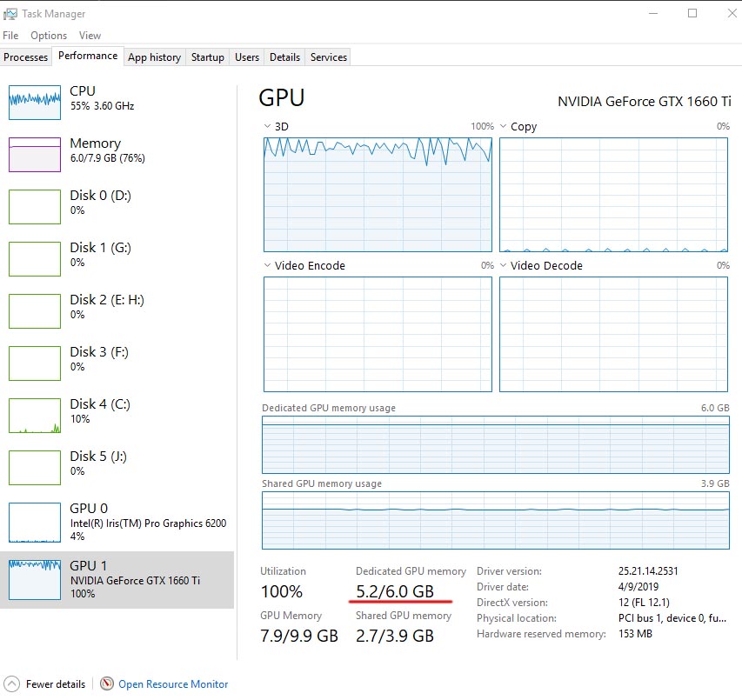Open the 3D graph engine dropdown

point(267,126)
